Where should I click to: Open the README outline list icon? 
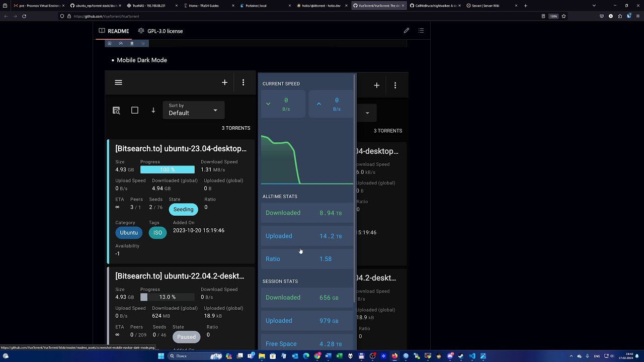421,31
